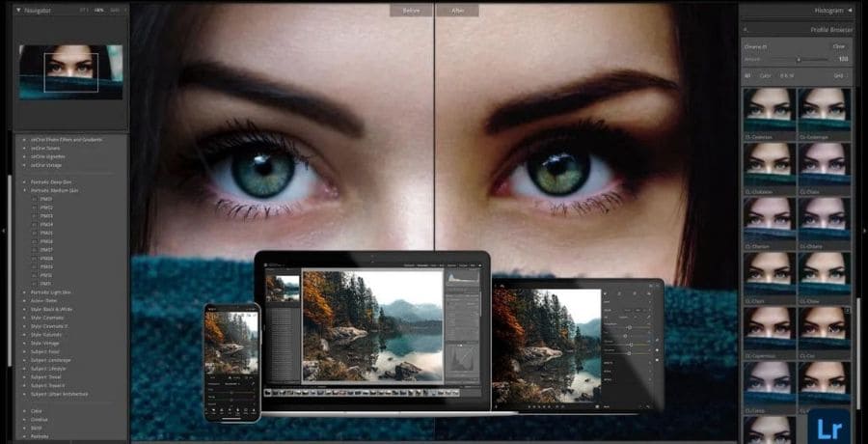This screenshot has height=444, width=868.
Task: Expand the Portraits: Light Skin folder
Action: pos(24,292)
